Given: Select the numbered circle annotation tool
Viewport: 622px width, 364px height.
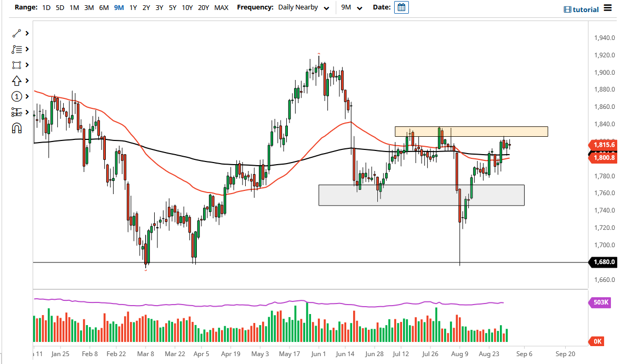Looking at the screenshot, I should (x=16, y=96).
